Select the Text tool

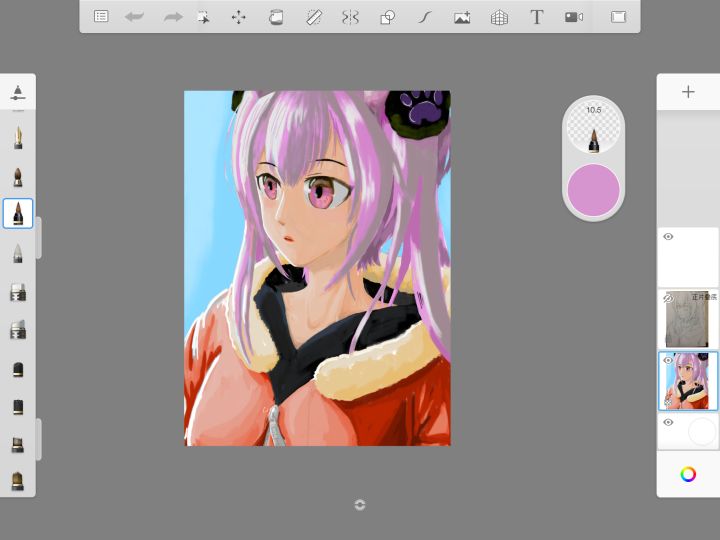[x=536, y=17]
